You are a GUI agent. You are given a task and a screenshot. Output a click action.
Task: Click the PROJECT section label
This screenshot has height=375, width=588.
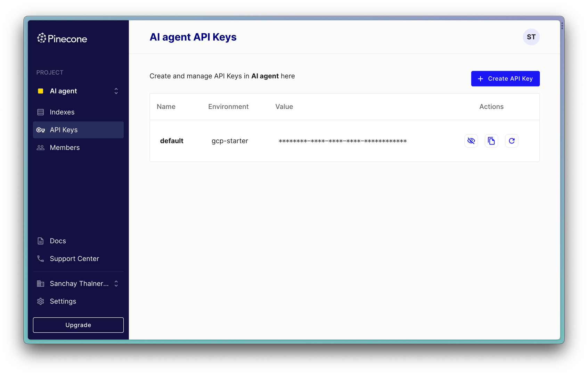click(x=50, y=73)
